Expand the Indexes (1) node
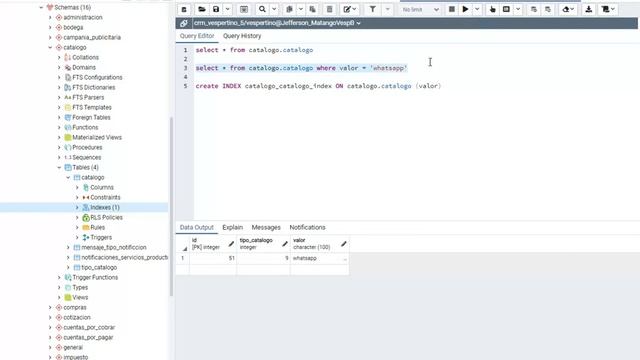640x360 pixels. (x=77, y=207)
